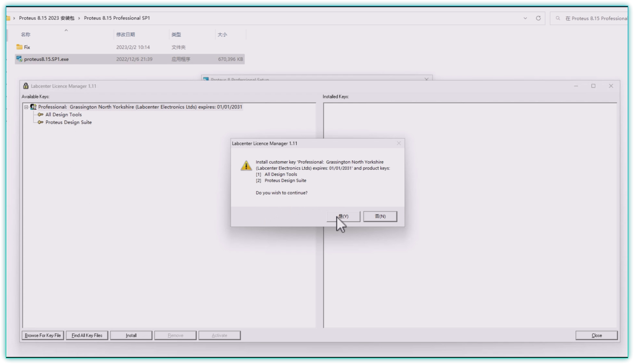Click Yes (是) in the confirmation dialog
Image resolution: width=634 pixels, height=364 pixels.
(343, 216)
